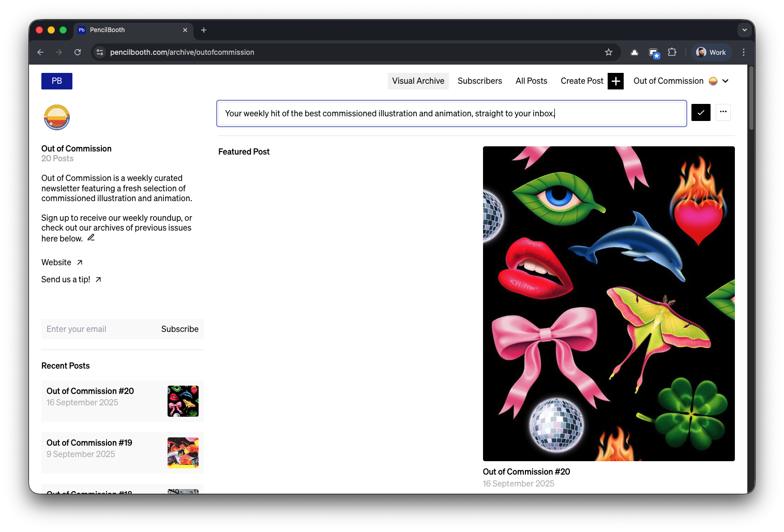
Task: Click the arrow icon beside Website
Action: pos(80,263)
